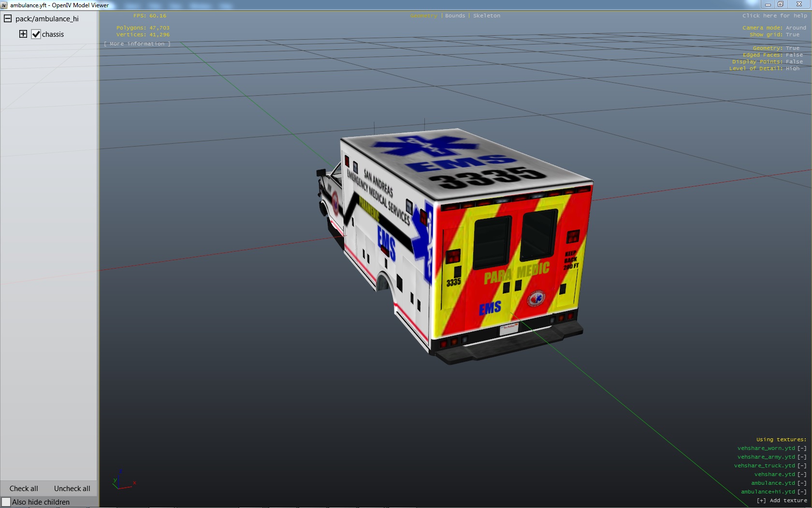
Task: Toggle Show grid value True
Action: [792, 35]
